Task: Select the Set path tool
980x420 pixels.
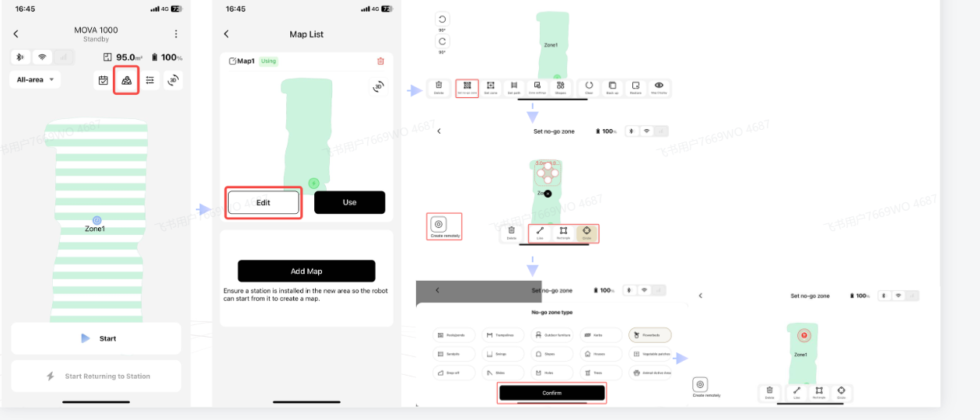Action: 513,87
